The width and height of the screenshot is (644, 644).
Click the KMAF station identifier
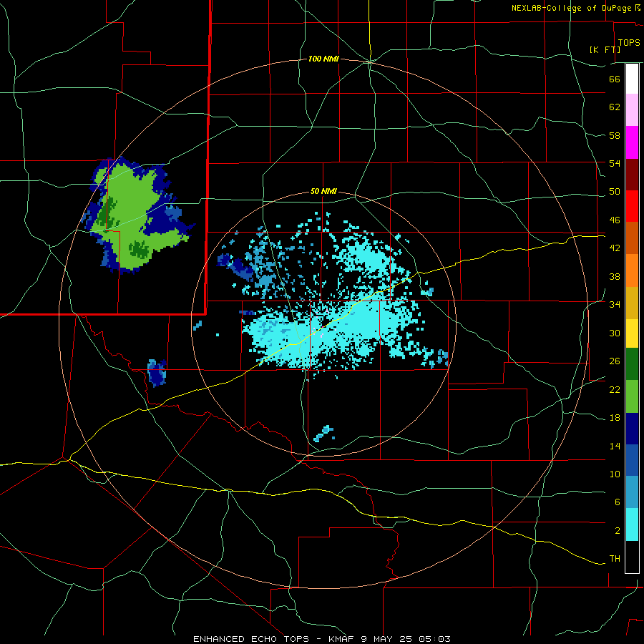[342, 639]
